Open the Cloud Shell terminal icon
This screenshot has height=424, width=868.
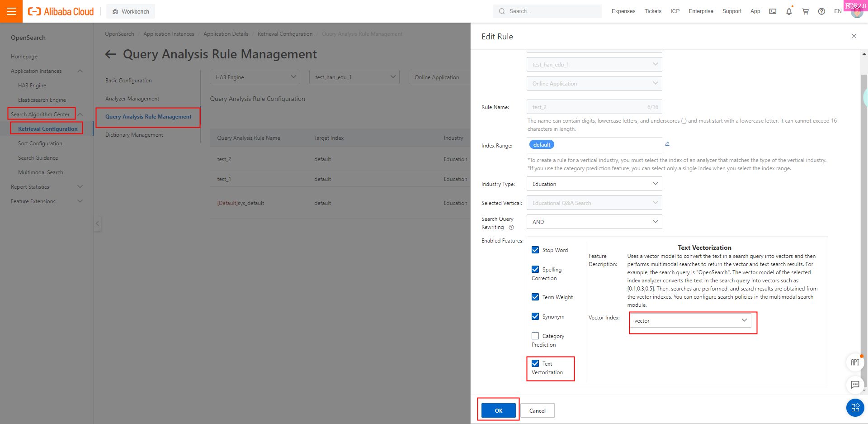pos(773,11)
